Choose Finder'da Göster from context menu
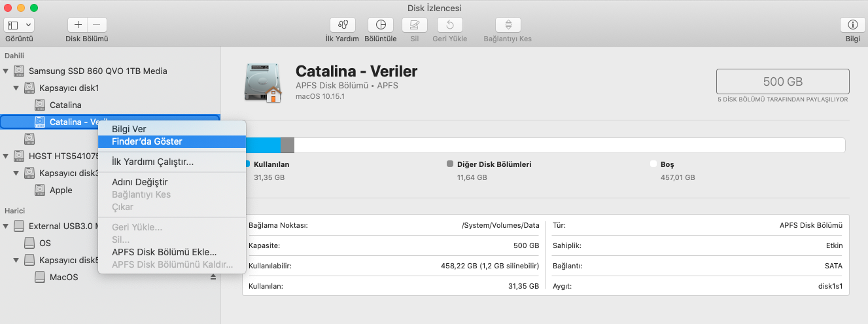This screenshot has width=868, height=324. (x=172, y=141)
